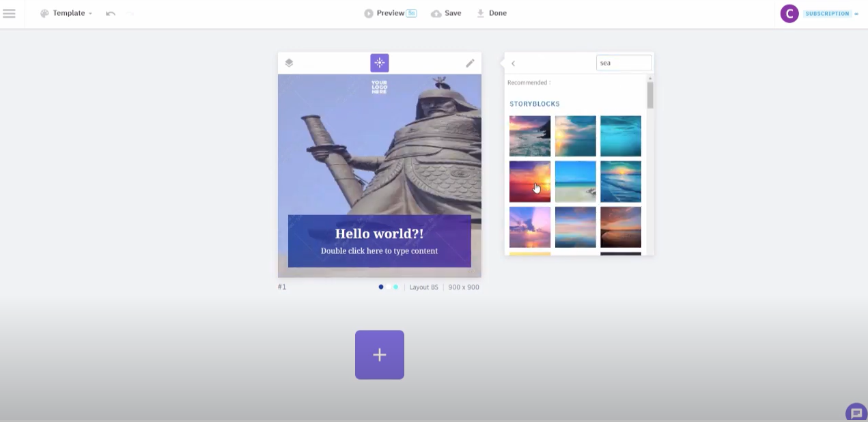
Task: Click the Done button
Action: point(497,12)
